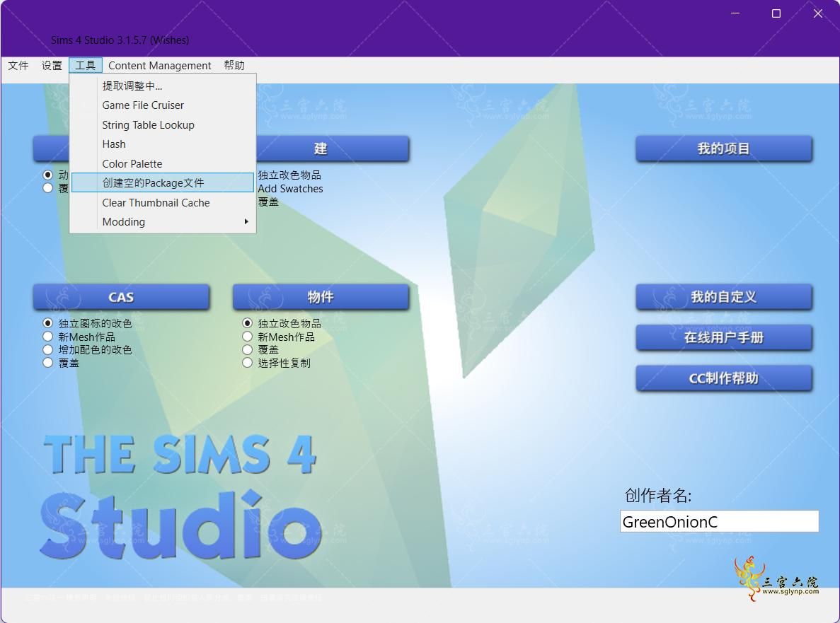Click 独立改色物品 text under 建
This screenshot has width=840, height=623.
(x=289, y=175)
